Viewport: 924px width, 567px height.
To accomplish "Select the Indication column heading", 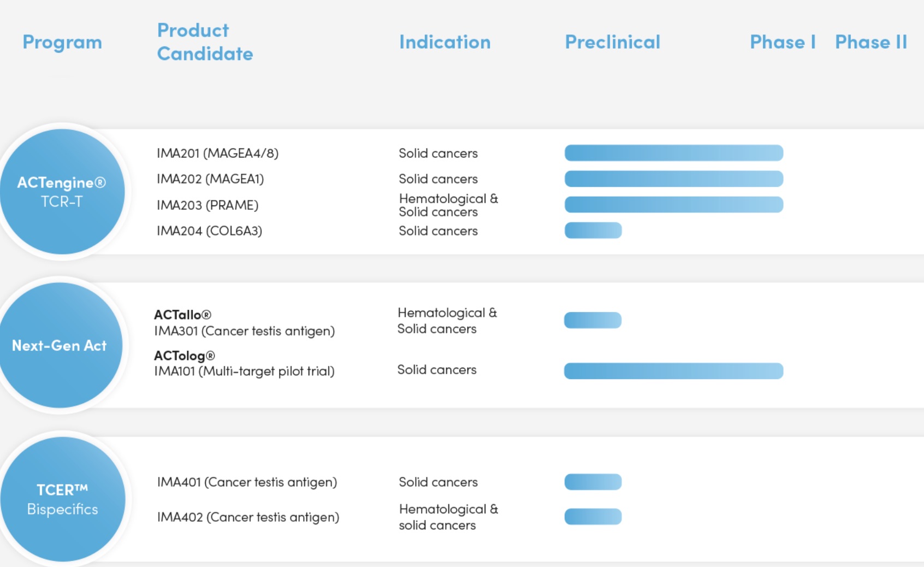I will point(445,42).
